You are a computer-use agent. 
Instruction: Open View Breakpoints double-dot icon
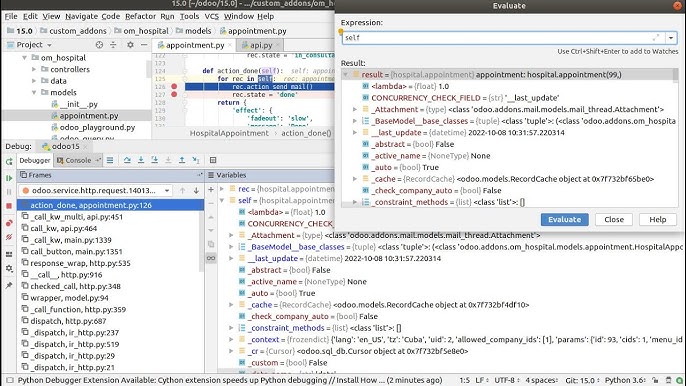pos(9,223)
